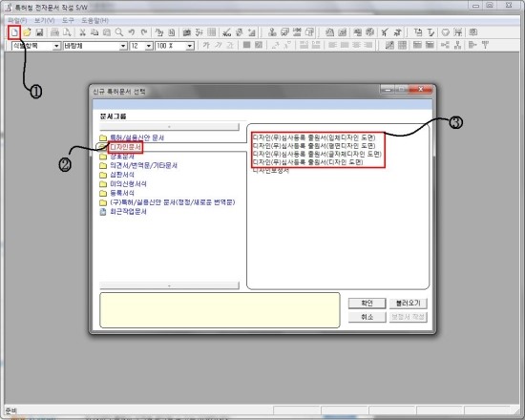This screenshot has width=525, height=420.
Task: Open the font name 바탕체 dropdown
Action: click(x=123, y=46)
